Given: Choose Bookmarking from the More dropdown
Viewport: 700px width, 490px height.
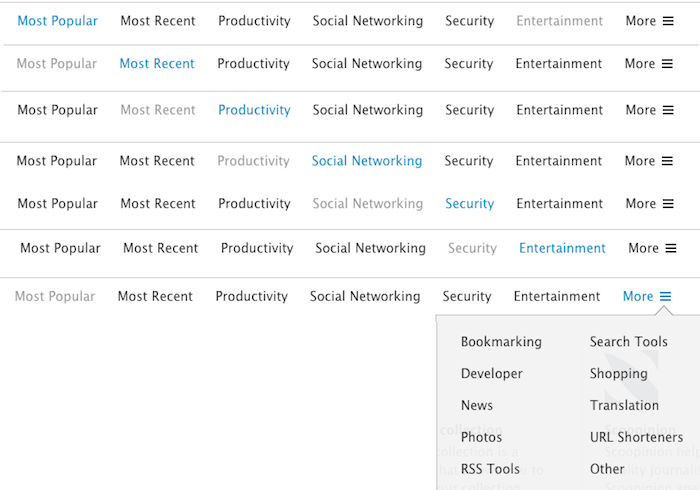Looking at the screenshot, I should click(501, 342).
